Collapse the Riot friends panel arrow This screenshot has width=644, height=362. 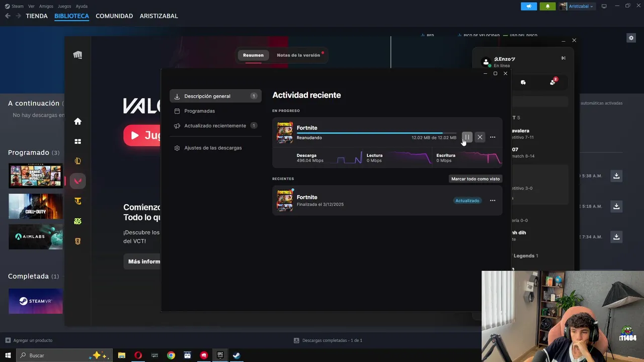point(563,58)
